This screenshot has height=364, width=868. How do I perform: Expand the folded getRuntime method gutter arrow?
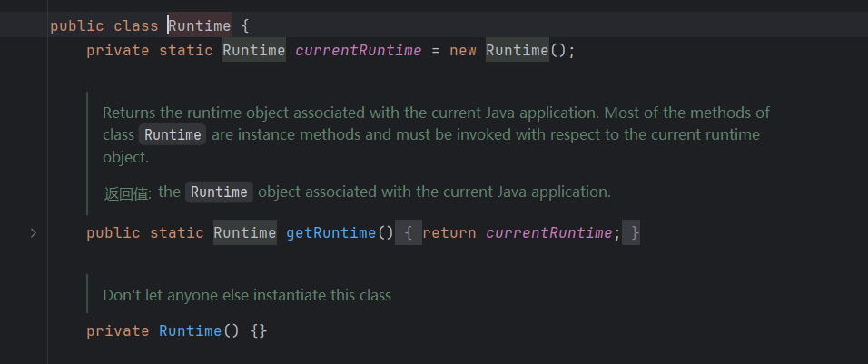point(34,233)
